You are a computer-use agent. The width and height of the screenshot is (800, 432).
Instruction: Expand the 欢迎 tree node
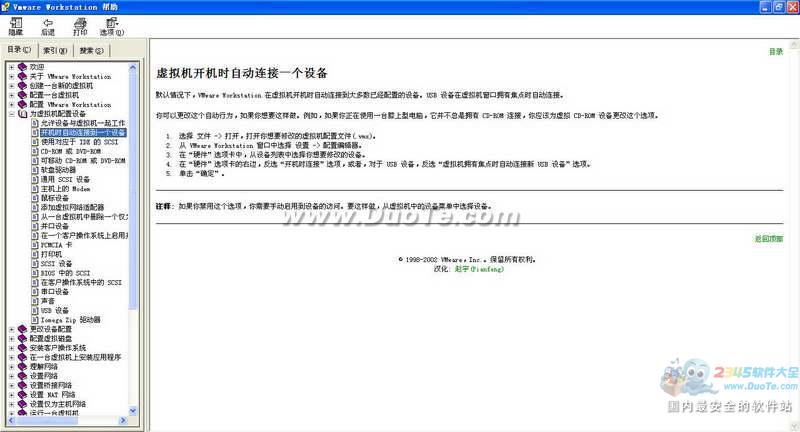pyautogui.click(x=12, y=67)
